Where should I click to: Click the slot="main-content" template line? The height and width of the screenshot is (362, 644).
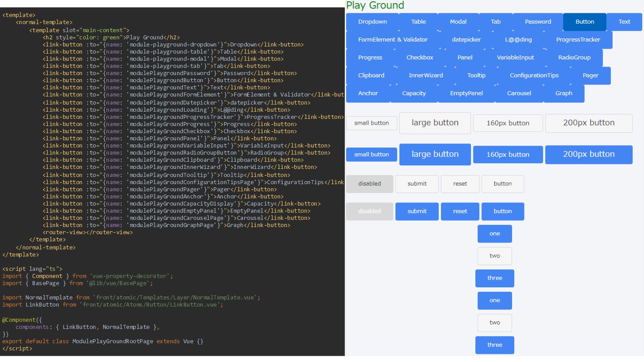pyautogui.click(x=79, y=30)
